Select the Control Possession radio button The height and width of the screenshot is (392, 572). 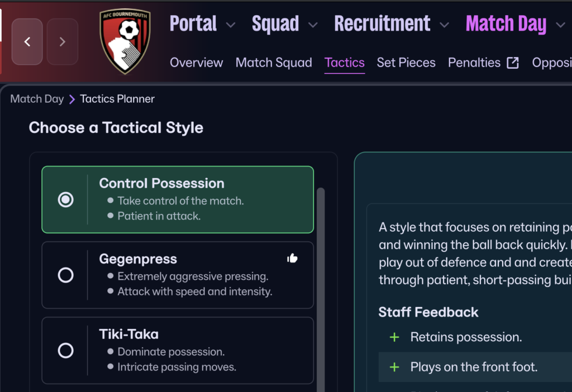pos(66,199)
